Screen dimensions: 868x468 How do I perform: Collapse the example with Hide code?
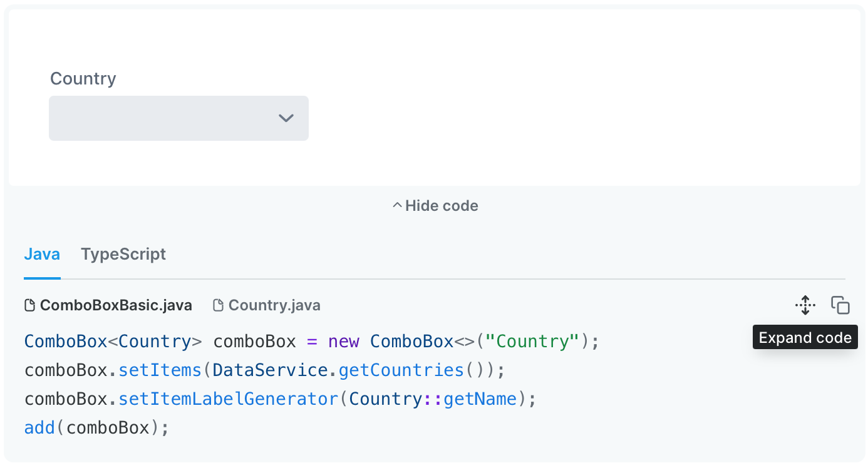435,205
